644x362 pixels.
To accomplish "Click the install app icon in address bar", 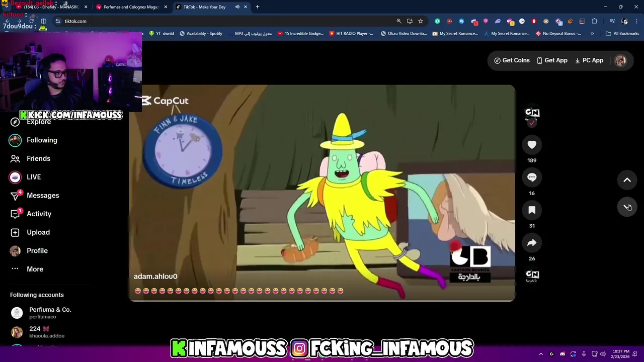I will click(410, 21).
